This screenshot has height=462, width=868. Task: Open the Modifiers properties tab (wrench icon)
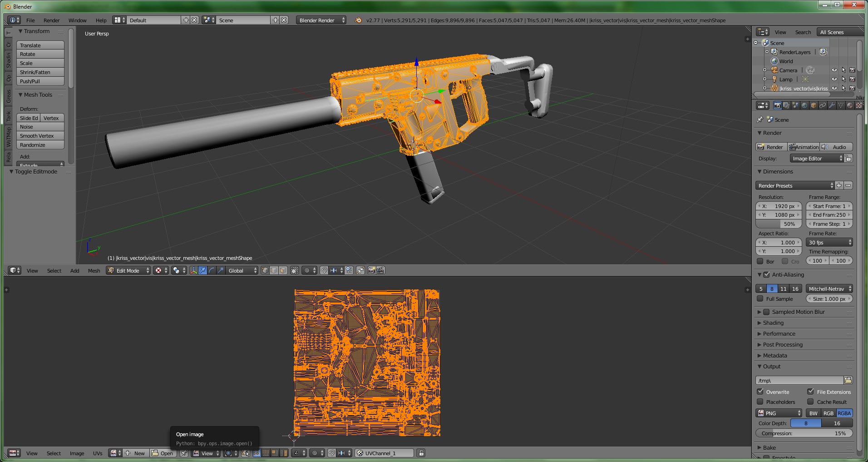pyautogui.click(x=831, y=105)
